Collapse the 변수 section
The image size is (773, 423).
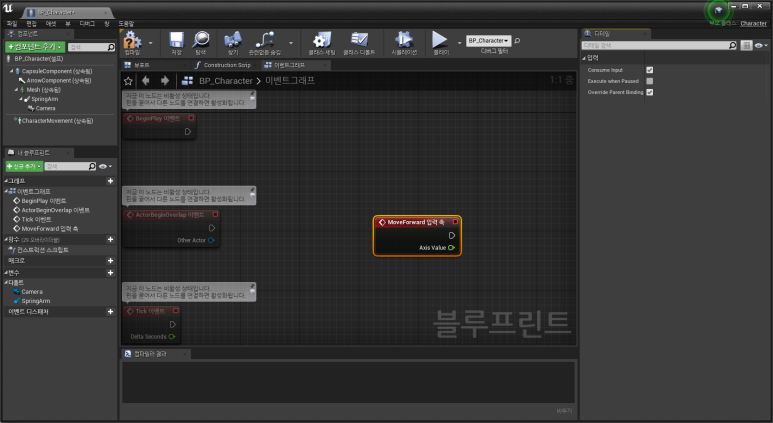(6, 273)
